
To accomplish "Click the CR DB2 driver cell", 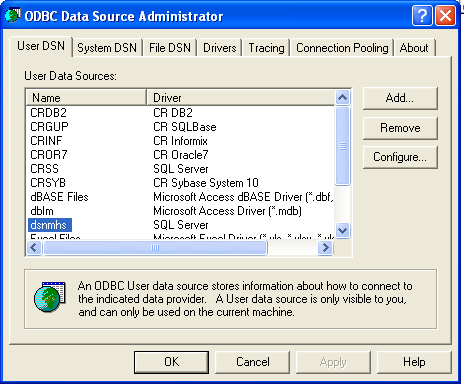I will (173, 113).
